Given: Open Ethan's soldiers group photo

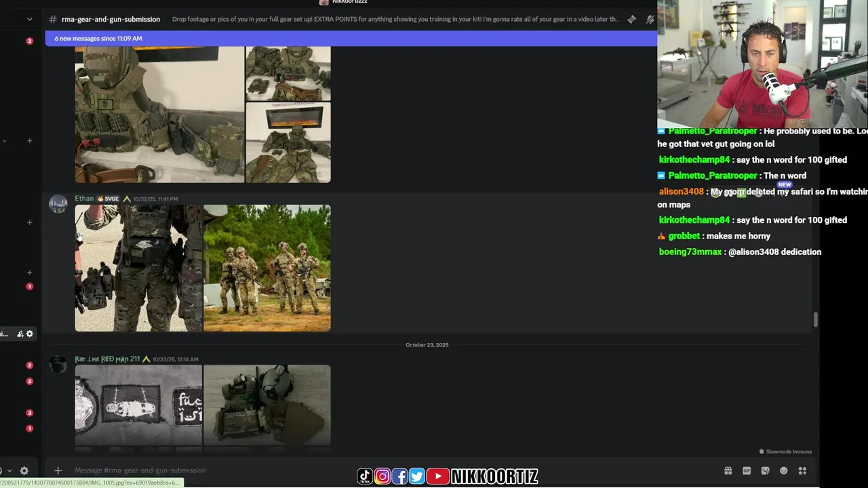Looking at the screenshot, I should (267, 268).
